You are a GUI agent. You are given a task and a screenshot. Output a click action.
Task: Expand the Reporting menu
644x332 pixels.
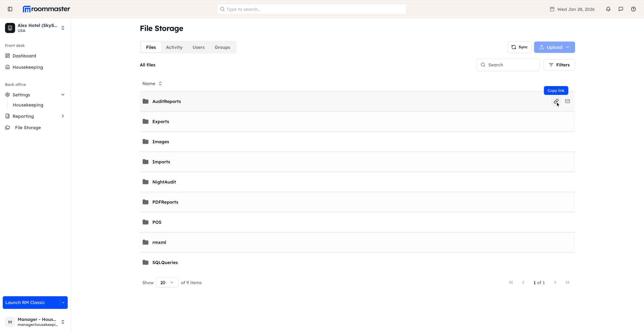[63, 116]
